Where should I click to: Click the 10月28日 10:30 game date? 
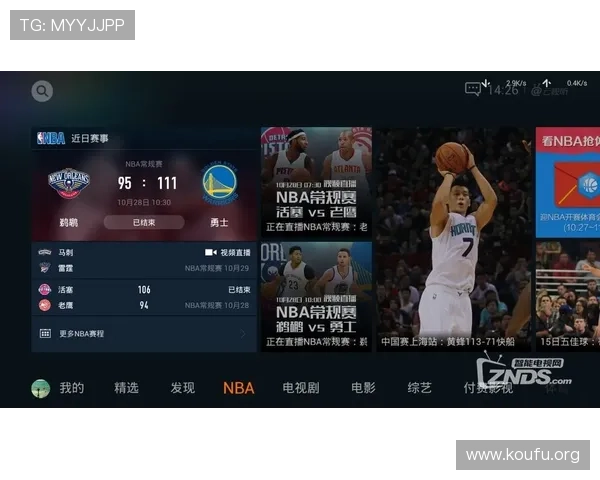coord(144,202)
